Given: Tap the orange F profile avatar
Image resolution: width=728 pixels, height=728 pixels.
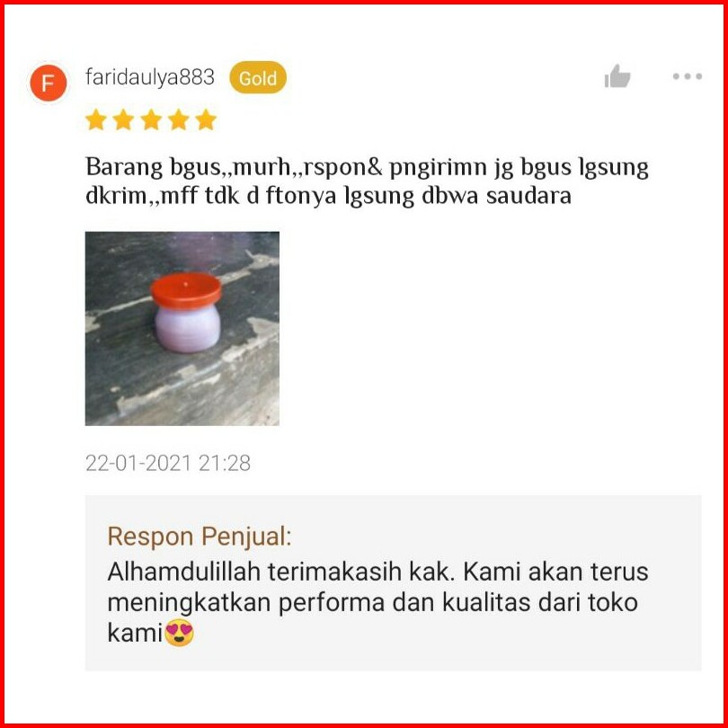Looking at the screenshot, I should point(49,83).
